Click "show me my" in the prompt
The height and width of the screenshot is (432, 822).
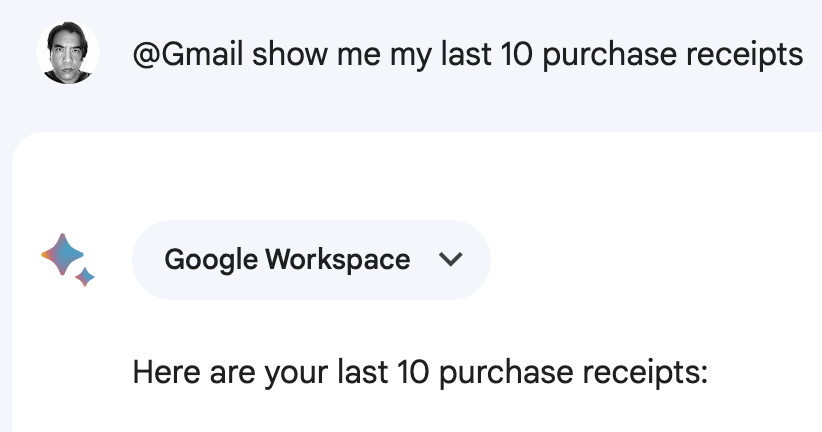(x=332, y=53)
